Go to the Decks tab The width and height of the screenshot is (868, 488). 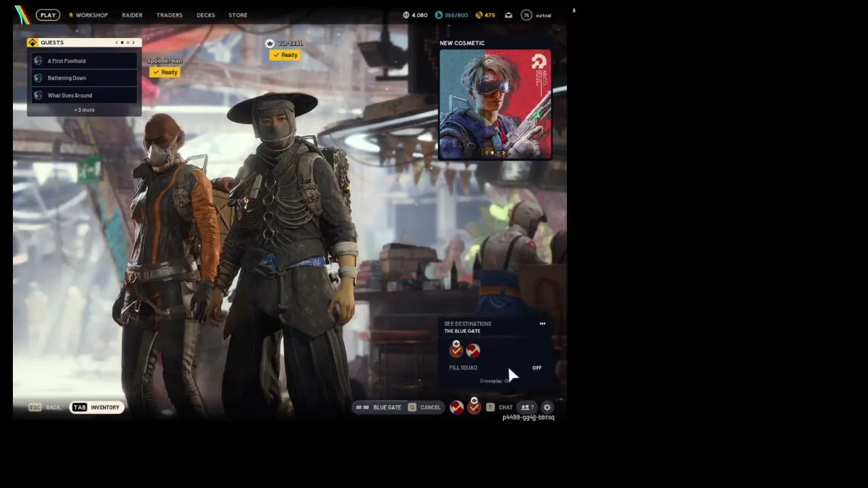pyautogui.click(x=205, y=15)
